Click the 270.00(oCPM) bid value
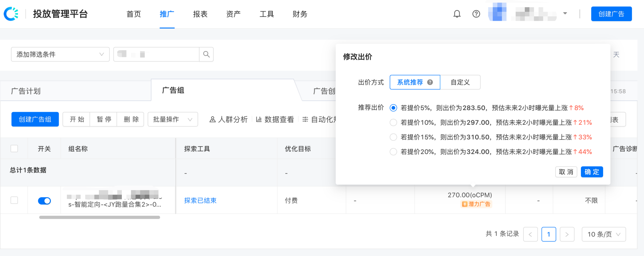 [x=470, y=195]
